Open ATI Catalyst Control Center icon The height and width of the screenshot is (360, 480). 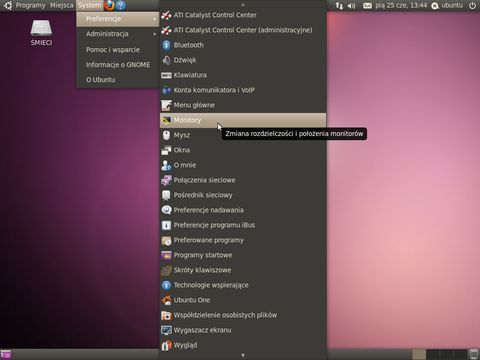coord(166,15)
